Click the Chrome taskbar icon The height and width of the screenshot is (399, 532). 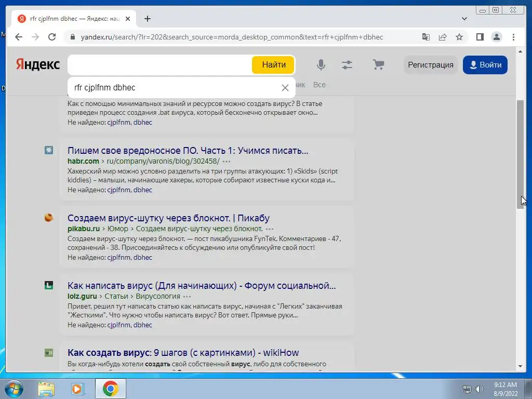tap(111, 389)
